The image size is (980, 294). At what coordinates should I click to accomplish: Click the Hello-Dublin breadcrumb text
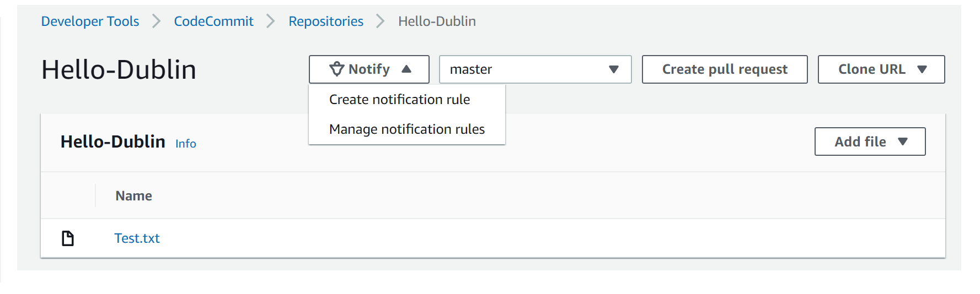coord(437,21)
